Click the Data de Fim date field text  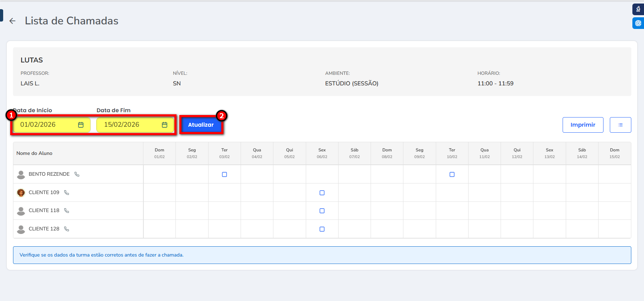pyautogui.click(x=122, y=125)
